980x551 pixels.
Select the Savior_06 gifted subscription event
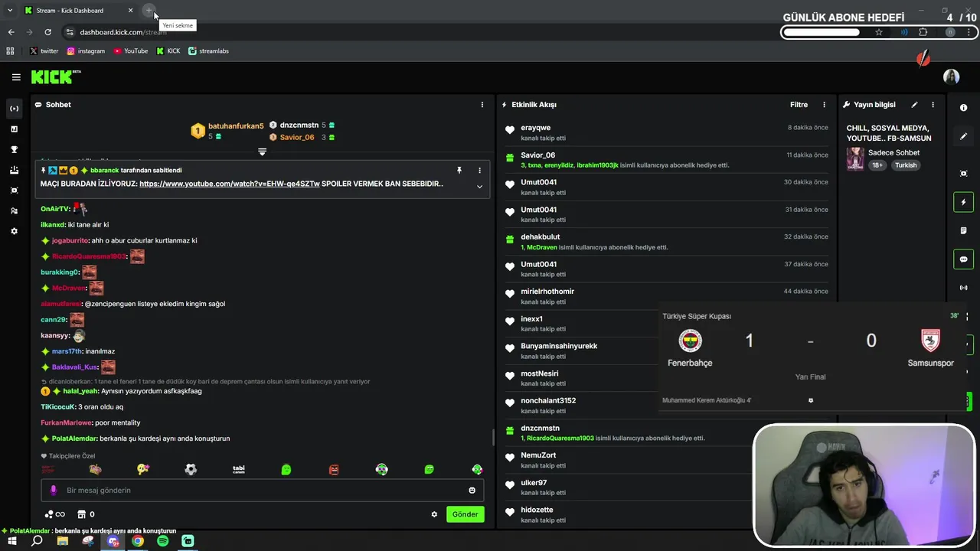point(666,160)
